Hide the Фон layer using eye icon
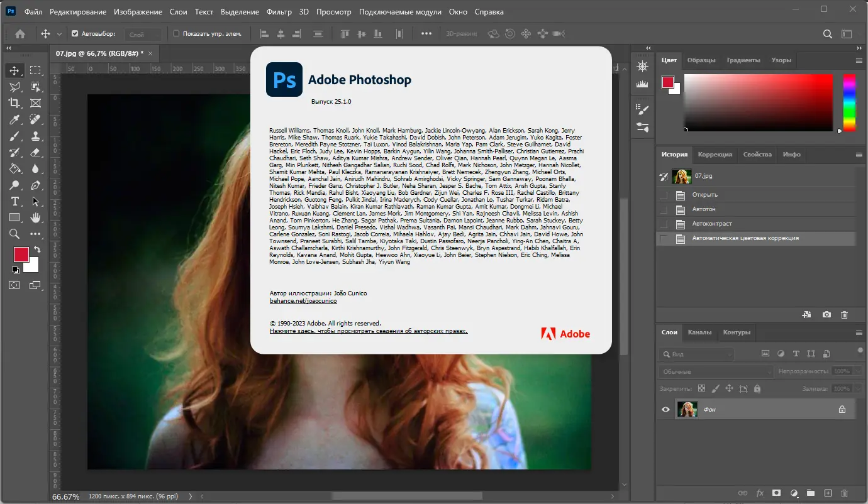Image resolution: width=868 pixels, height=504 pixels. [665, 410]
